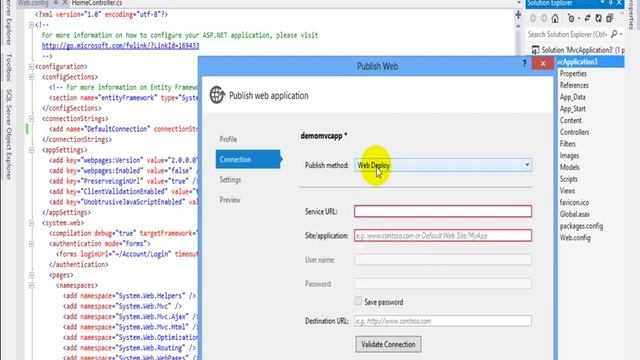Image resolution: width=640 pixels, height=360 pixels.
Task: Open the Properties side tab at right
Action: tap(631, 14)
